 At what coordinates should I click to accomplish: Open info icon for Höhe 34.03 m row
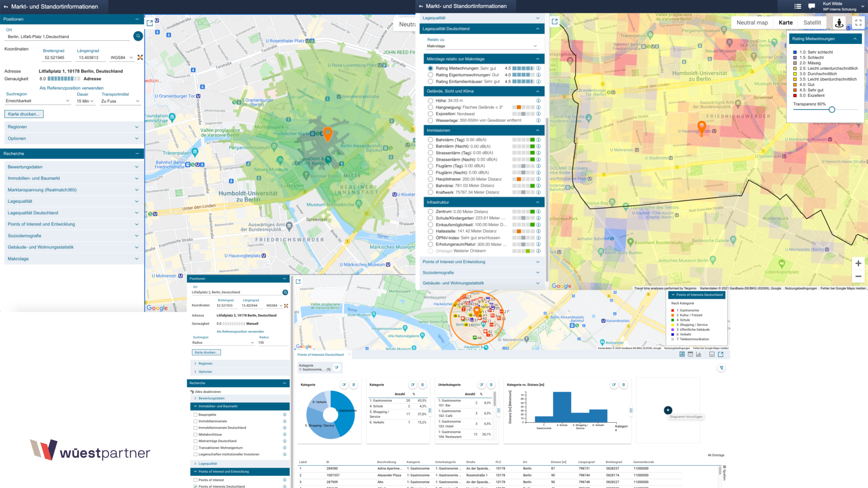coord(539,101)
